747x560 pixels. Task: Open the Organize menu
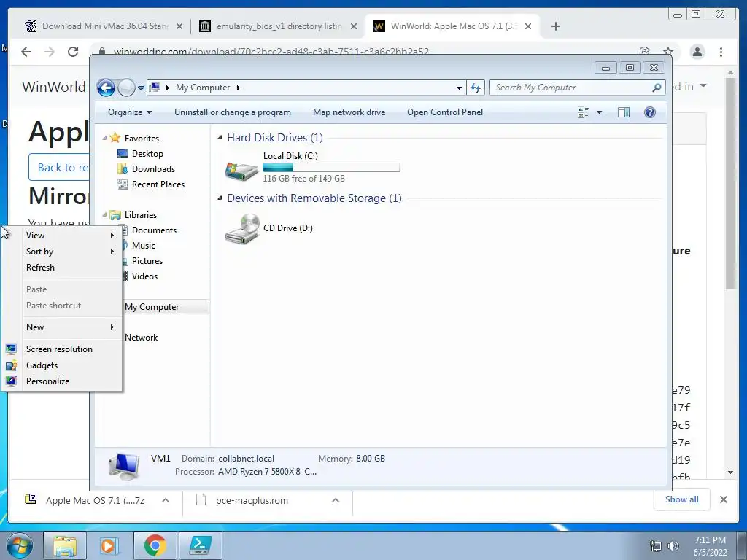[x=130, y=112]
